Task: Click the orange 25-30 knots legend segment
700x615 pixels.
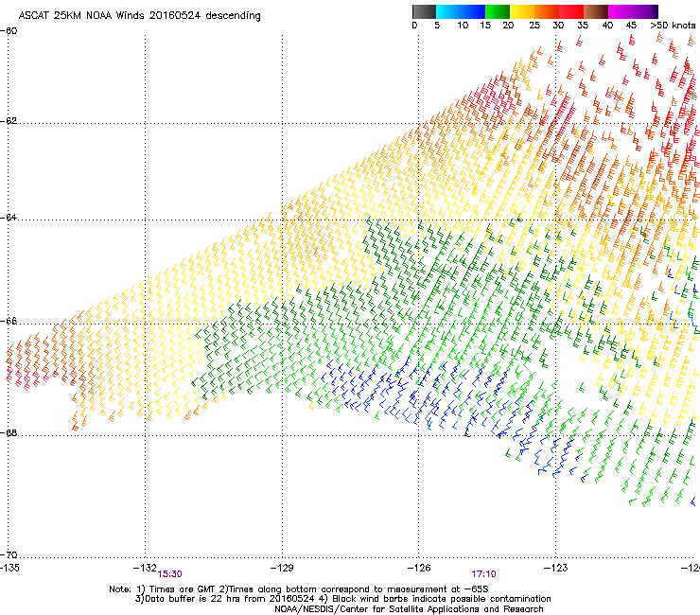Action: 547,11
